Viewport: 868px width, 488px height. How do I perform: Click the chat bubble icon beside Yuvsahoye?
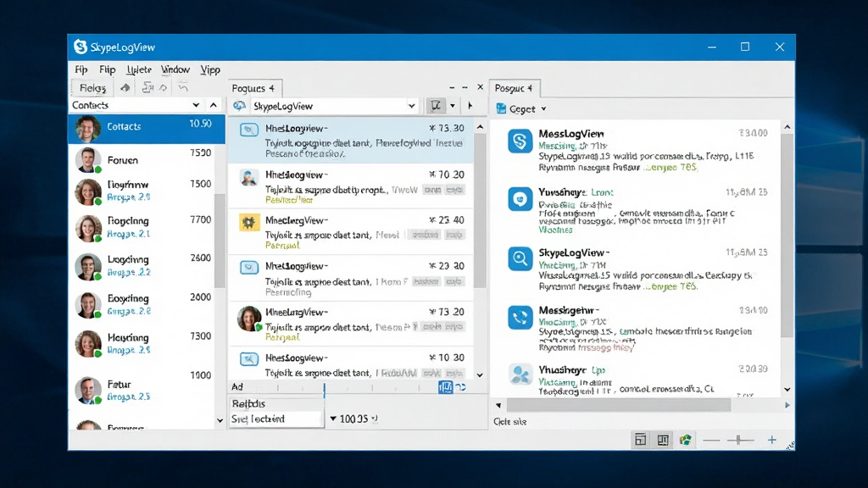[x=520, y=198]
